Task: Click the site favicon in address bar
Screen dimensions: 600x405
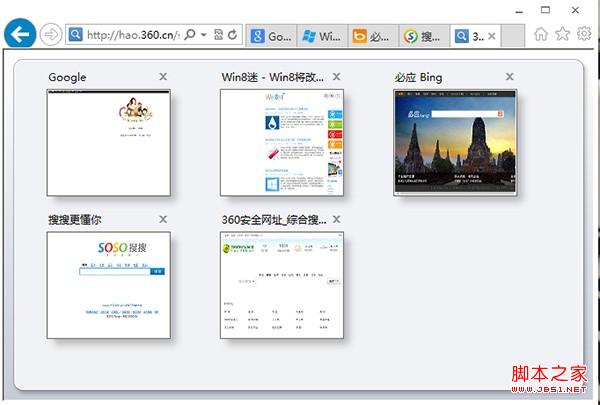Action: coord(75,35)
